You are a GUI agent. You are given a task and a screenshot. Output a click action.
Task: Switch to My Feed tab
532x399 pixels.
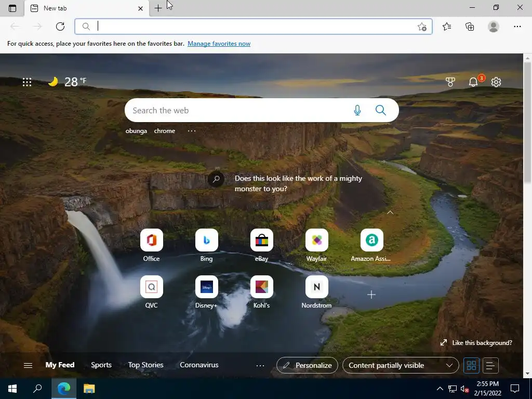click(x=60, y=365)
